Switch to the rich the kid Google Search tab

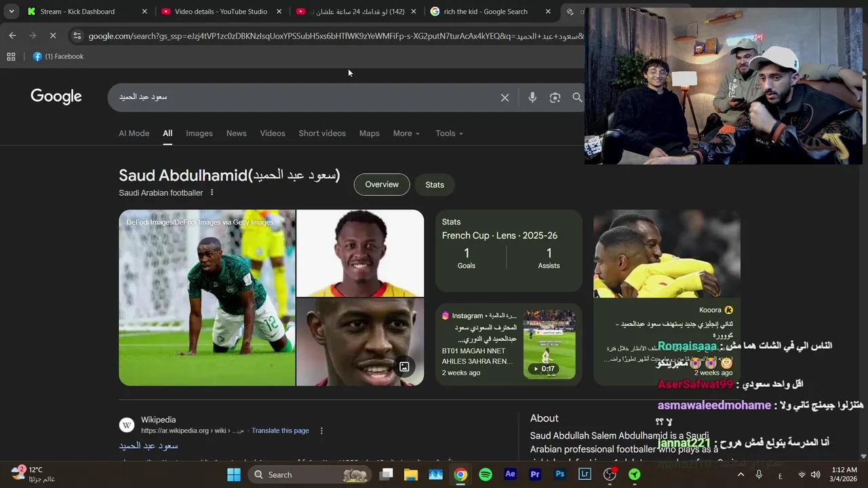pos(486,12)
